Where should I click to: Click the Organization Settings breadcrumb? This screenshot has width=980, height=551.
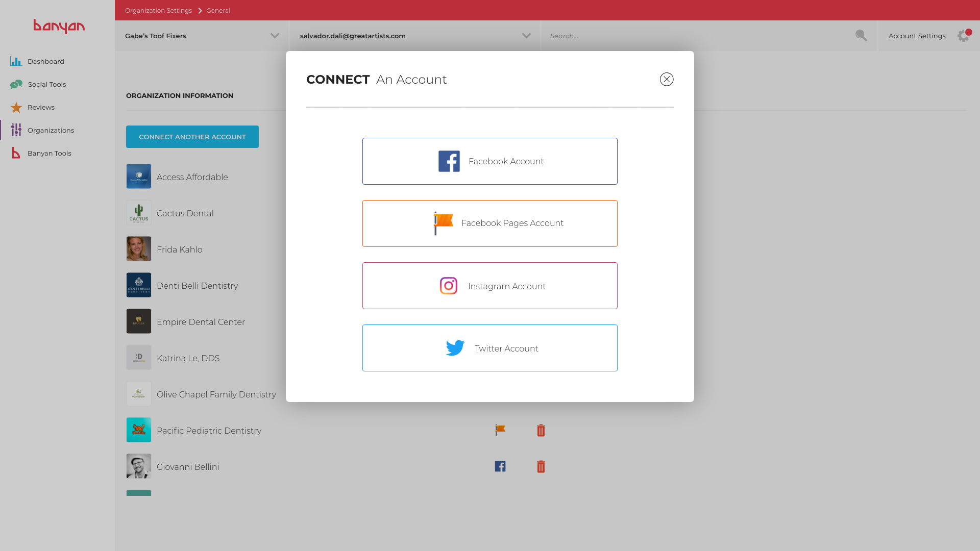click(158, 11)
